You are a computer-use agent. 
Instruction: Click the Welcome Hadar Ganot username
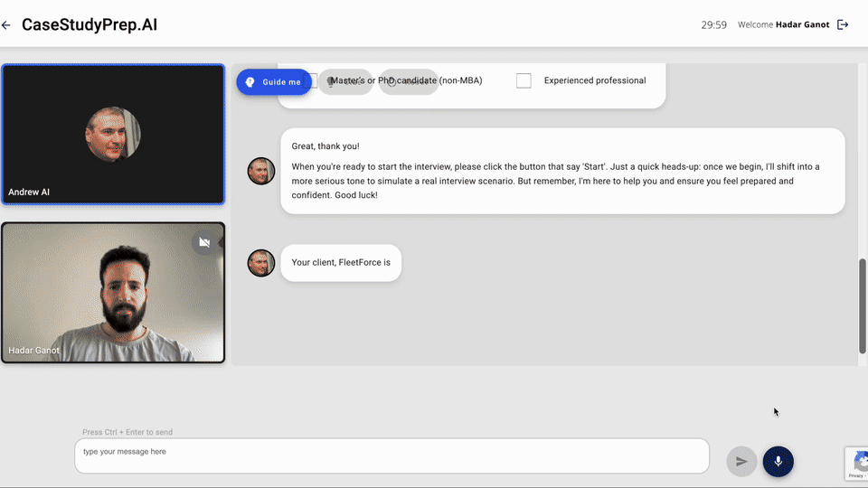(x=802, y=24)
